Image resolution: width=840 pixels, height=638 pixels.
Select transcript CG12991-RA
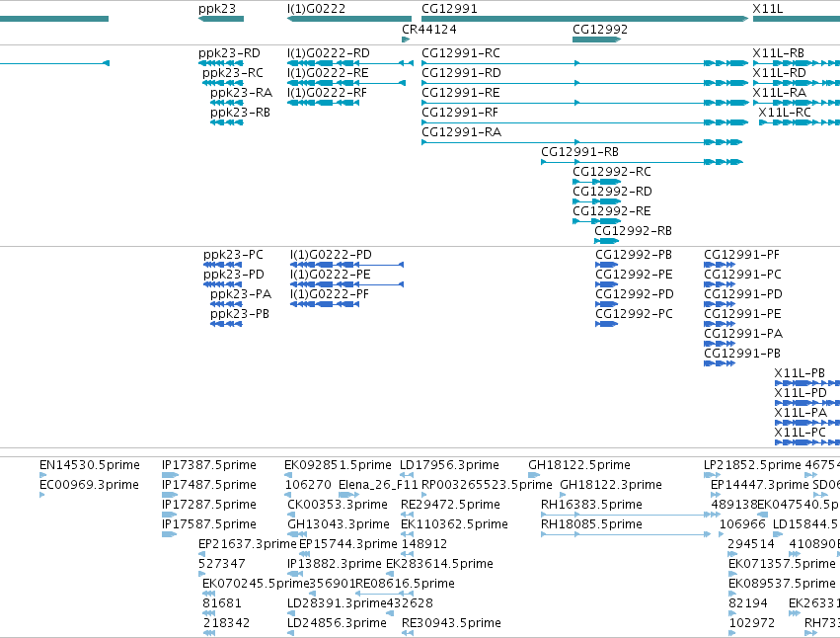pyautogui.click(x=462, y=132)
